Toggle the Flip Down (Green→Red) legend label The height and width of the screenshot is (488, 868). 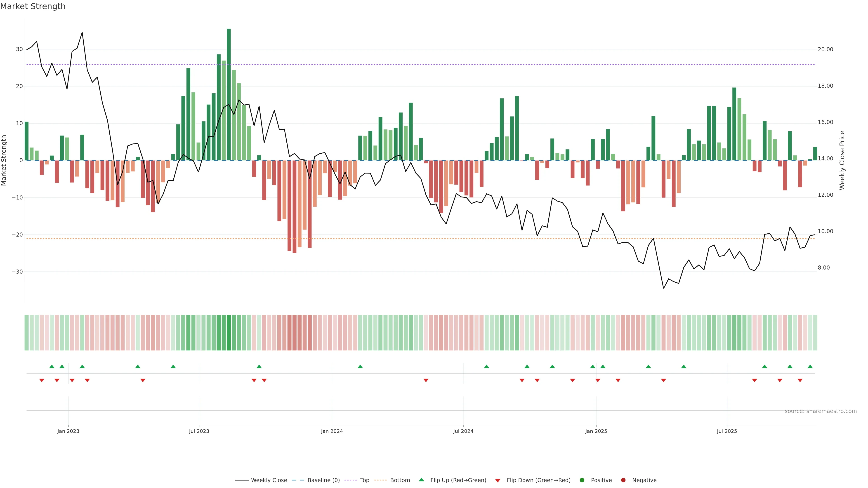(538, 480)
